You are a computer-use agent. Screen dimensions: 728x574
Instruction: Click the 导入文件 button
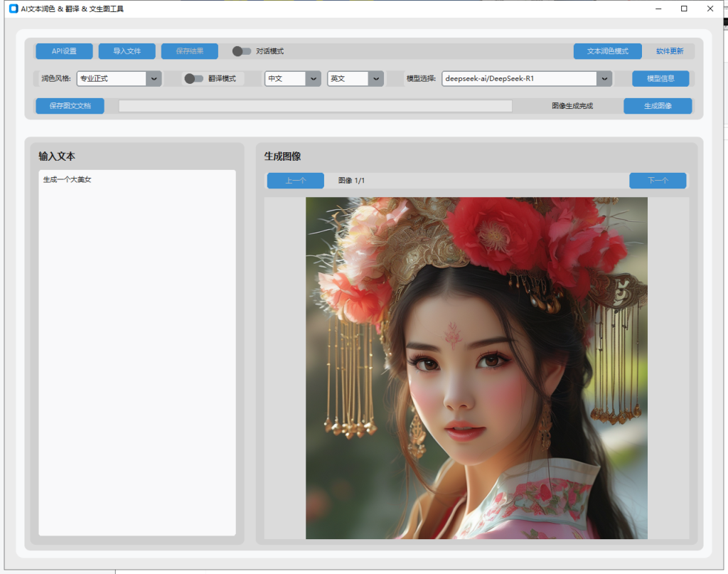click(x=127, y=51)
